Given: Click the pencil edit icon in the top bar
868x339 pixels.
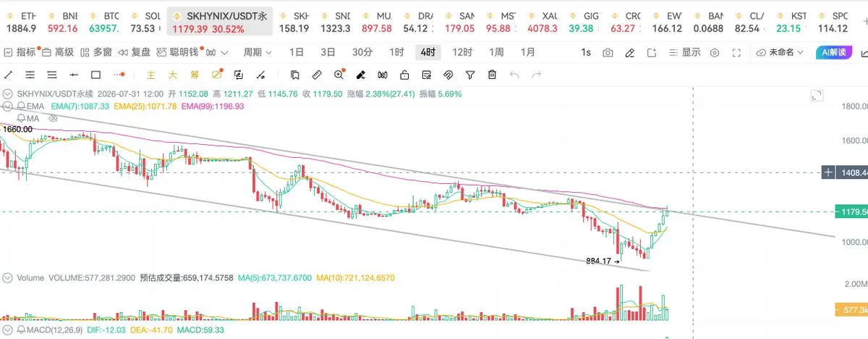Looking at the screenshot, I should [630, 53].
